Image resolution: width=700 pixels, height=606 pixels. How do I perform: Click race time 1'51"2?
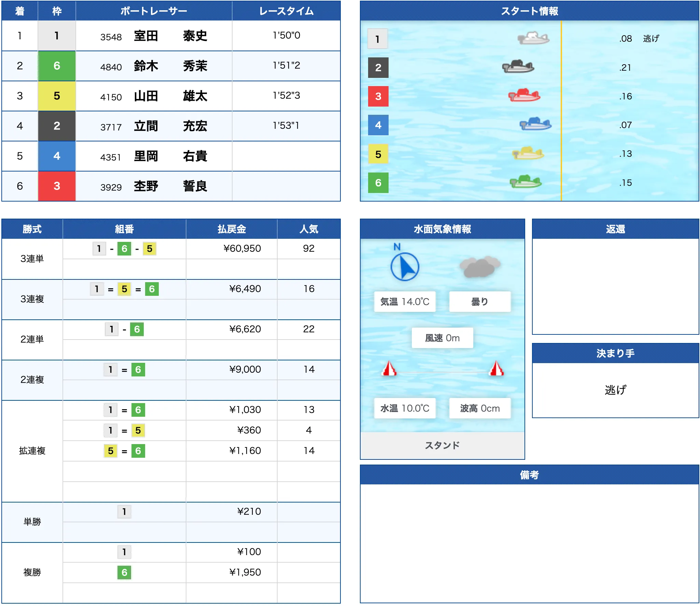[286, 65]
